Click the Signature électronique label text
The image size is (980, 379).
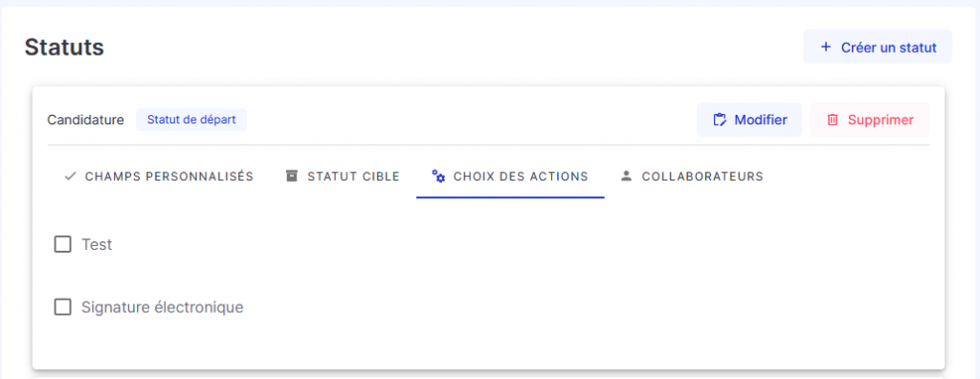point(162,307)
